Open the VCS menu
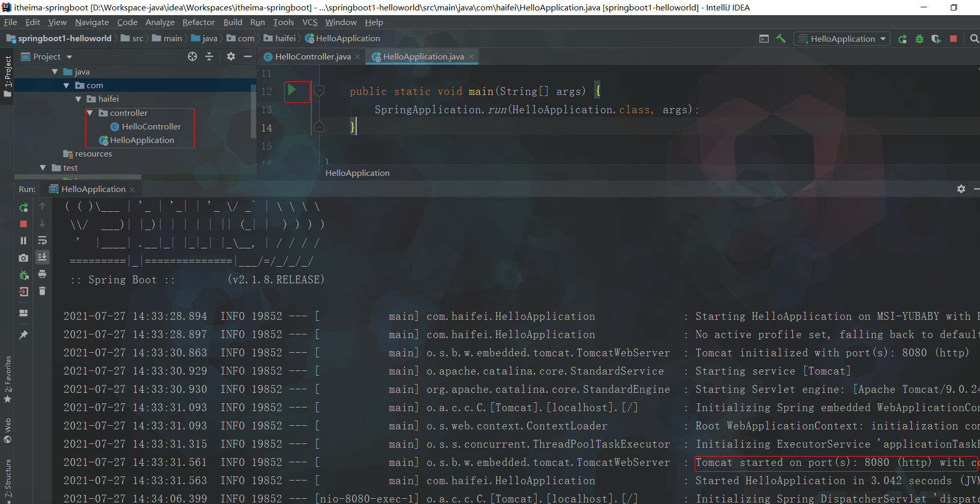The height and width of the screenshot is (504, 980). (x=310, y=22)
